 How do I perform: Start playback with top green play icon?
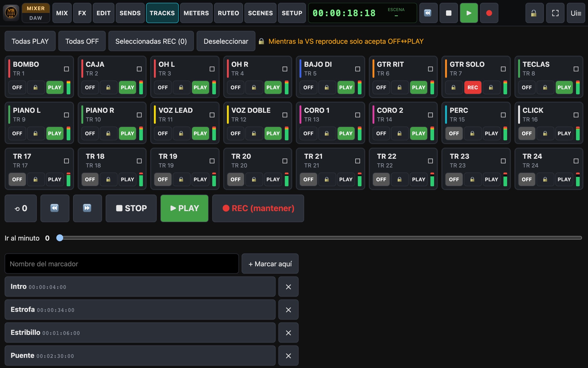(469, 13)
